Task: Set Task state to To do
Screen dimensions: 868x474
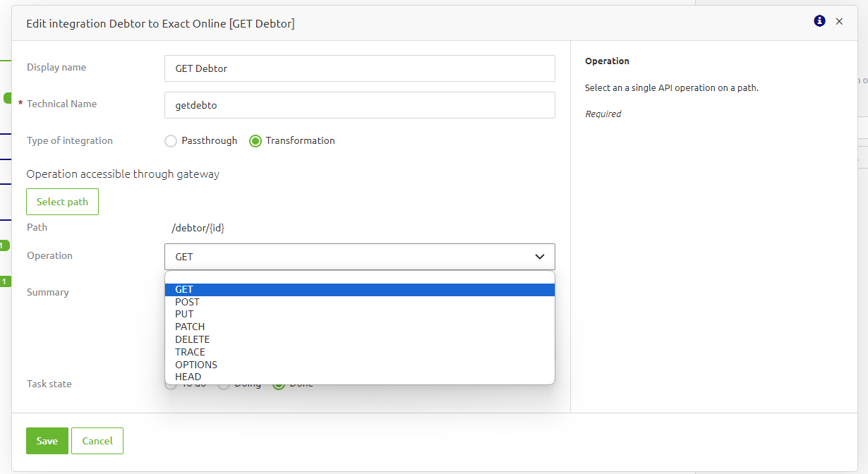Action: 170,384
